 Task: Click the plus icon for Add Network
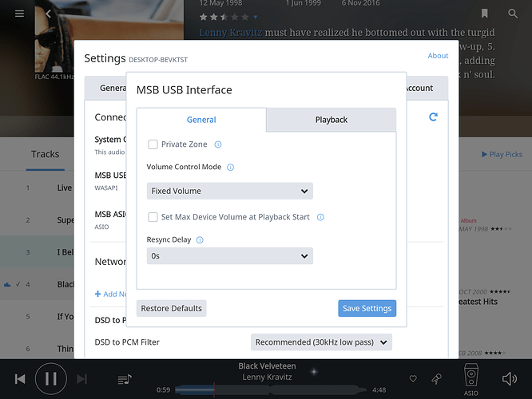(x=97, y=294)
